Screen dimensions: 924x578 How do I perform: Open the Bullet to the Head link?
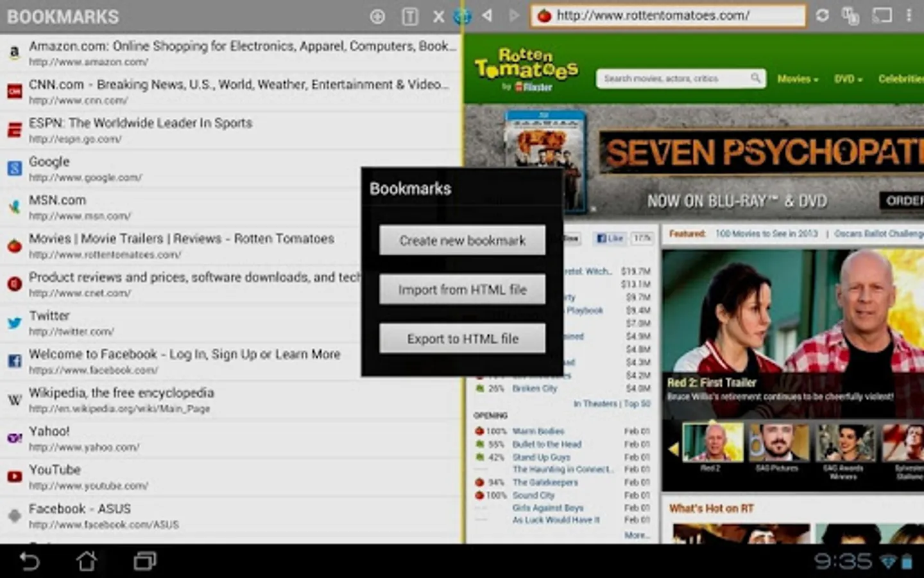click(547, 444)
